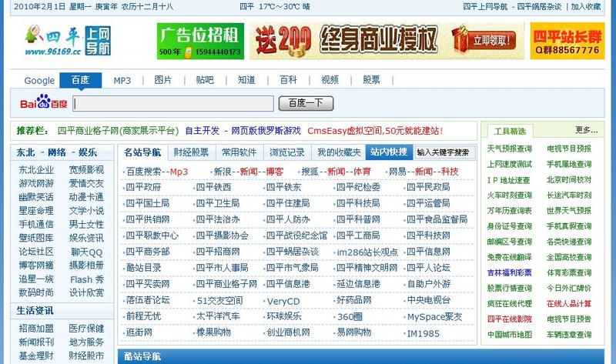Screen dimensions: 616x364
Task: Switch to the MP3 search tab
Action: (122, 80)
